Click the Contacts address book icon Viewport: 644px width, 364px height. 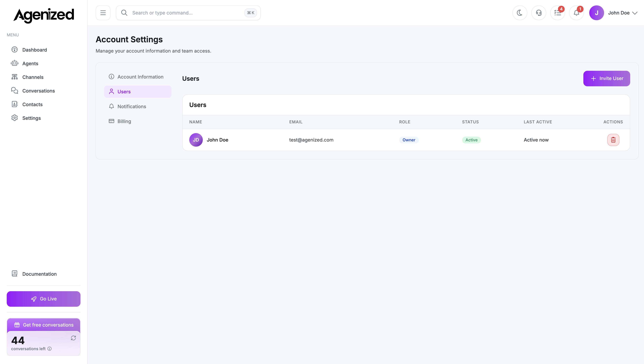pyautogui.click(x=14, y=104)
